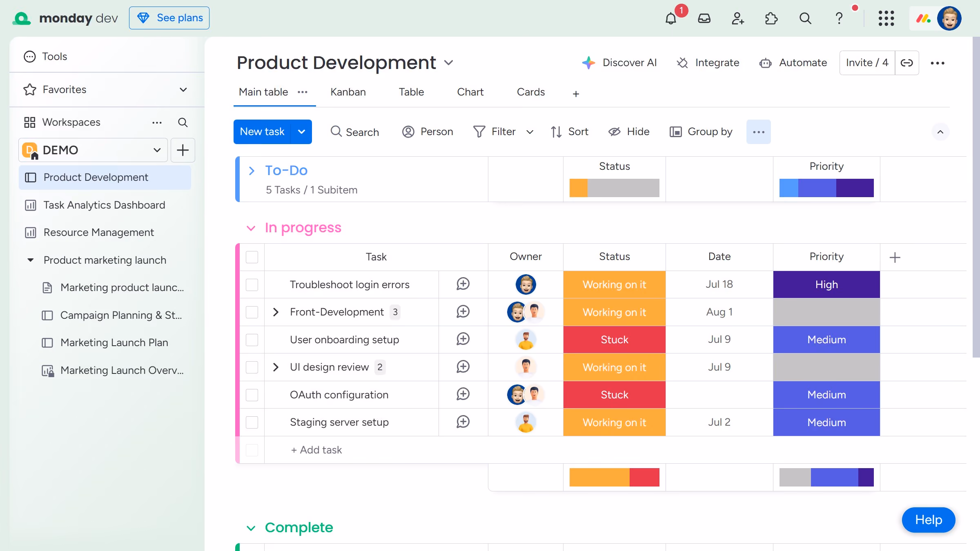The width and height of the screenshot is (980, 551).
Task: Open the apps marketplace puzzle icon
Action: (771, 18)
